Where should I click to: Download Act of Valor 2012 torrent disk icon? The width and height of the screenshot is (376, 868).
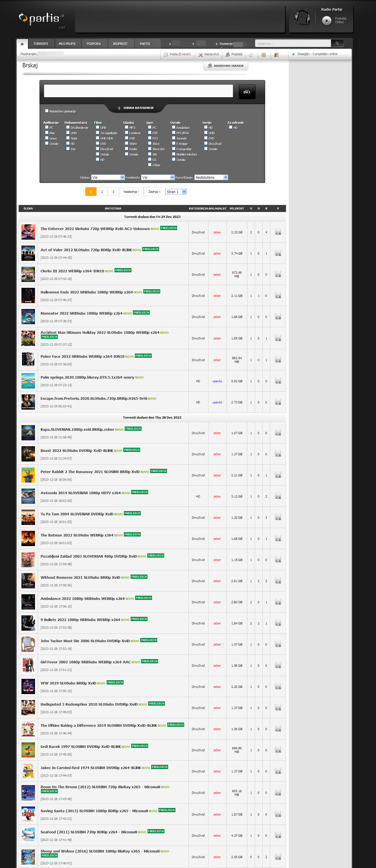point(278,253)
